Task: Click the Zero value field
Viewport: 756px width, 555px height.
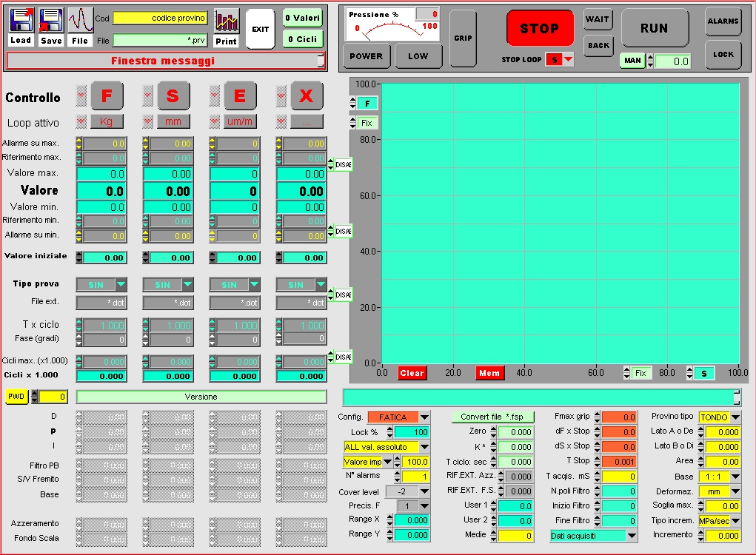Action: pyautogui.click(x=515, y=432)
